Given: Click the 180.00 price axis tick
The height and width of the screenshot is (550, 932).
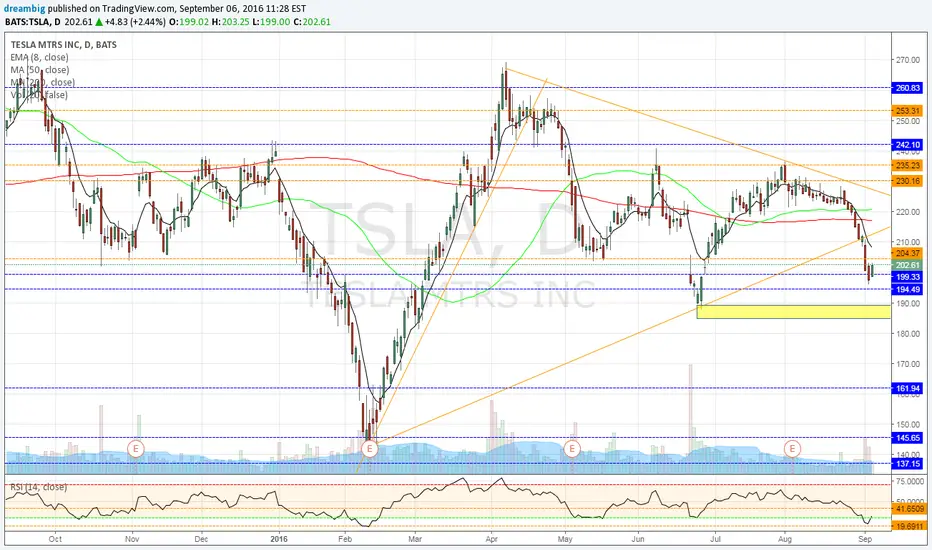Looking at the screenshot, I should click(x=908, y=334).
